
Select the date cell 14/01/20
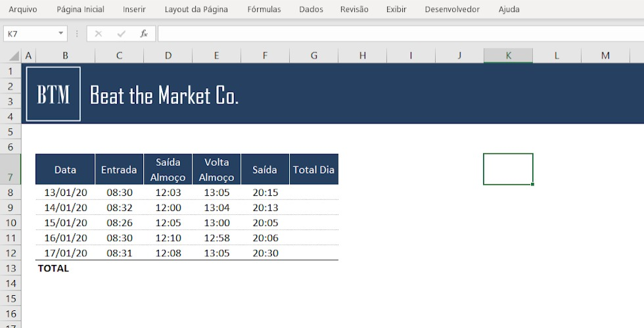click(65, 208)
